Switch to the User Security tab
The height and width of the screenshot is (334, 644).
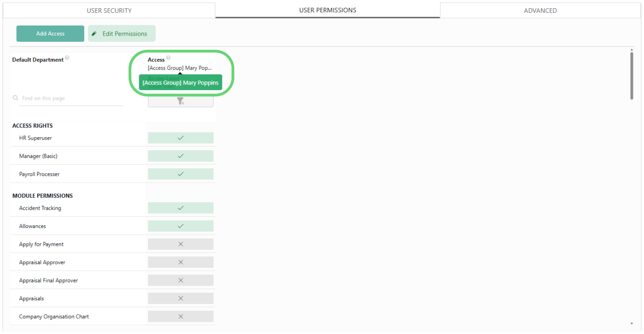(109, 10)
